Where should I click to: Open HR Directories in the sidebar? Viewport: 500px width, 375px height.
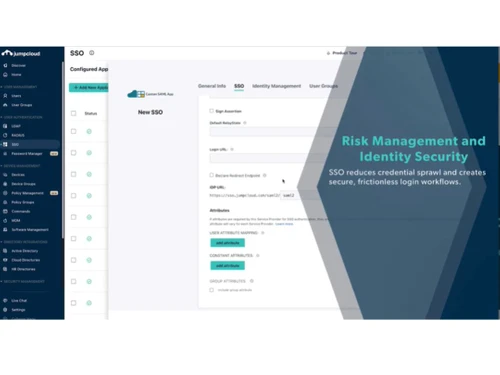point(23,269)
